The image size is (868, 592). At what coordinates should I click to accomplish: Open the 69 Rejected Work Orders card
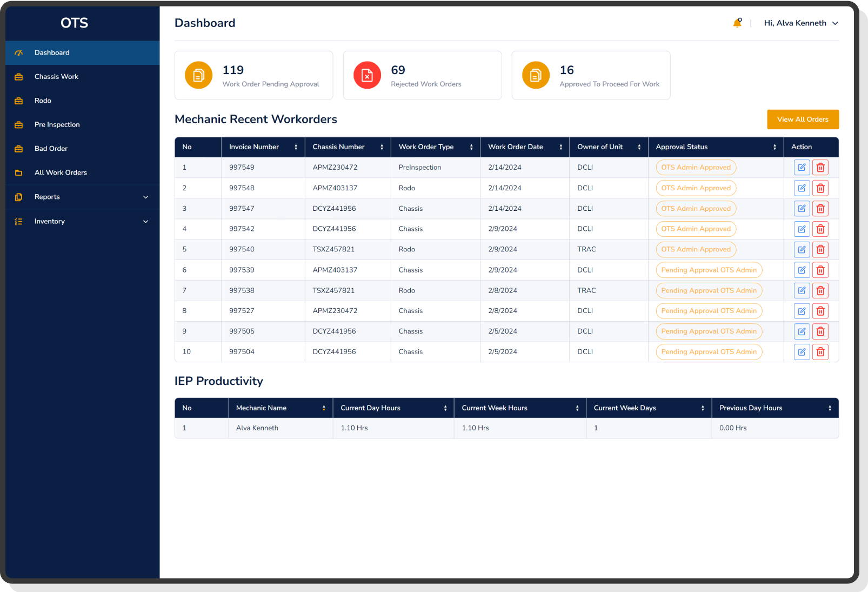(x=422, y=75)
